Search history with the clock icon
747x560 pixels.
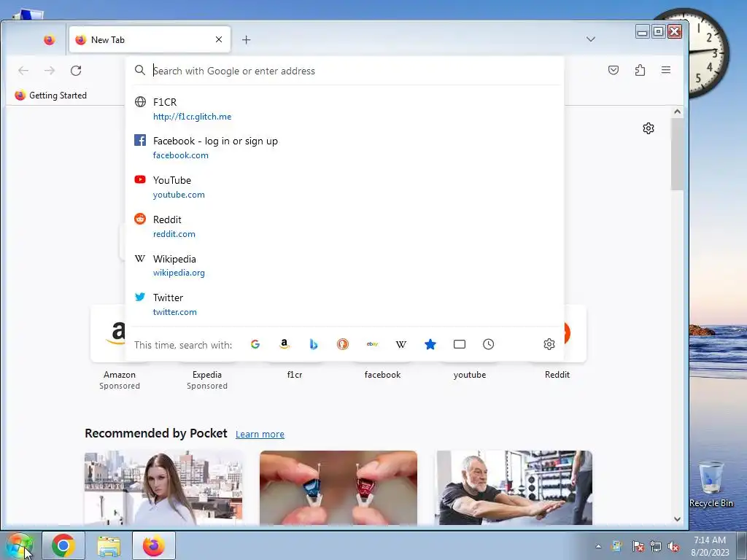(488, 344)
